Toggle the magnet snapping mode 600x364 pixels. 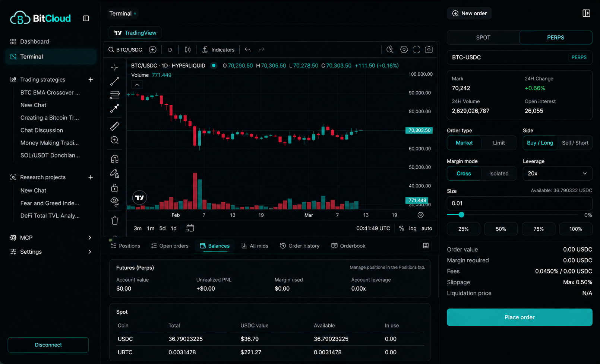(x=115, y=159)
